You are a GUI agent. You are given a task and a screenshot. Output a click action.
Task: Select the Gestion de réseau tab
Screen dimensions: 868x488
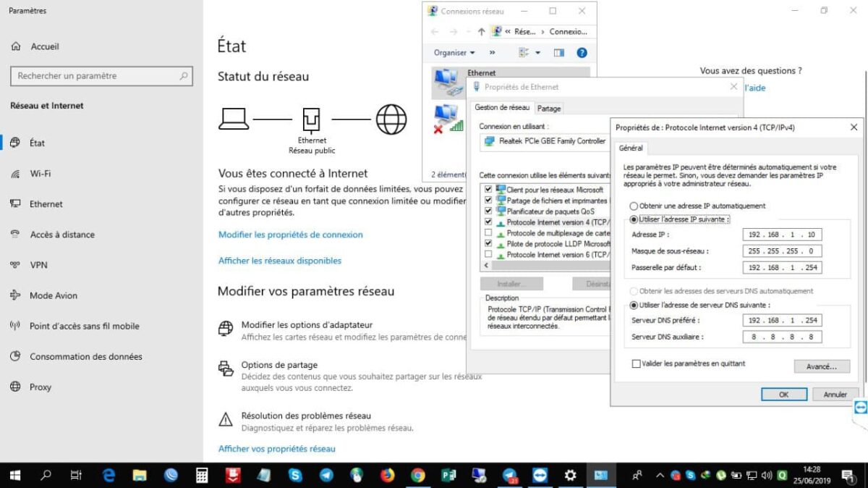[x=502, y=107]
